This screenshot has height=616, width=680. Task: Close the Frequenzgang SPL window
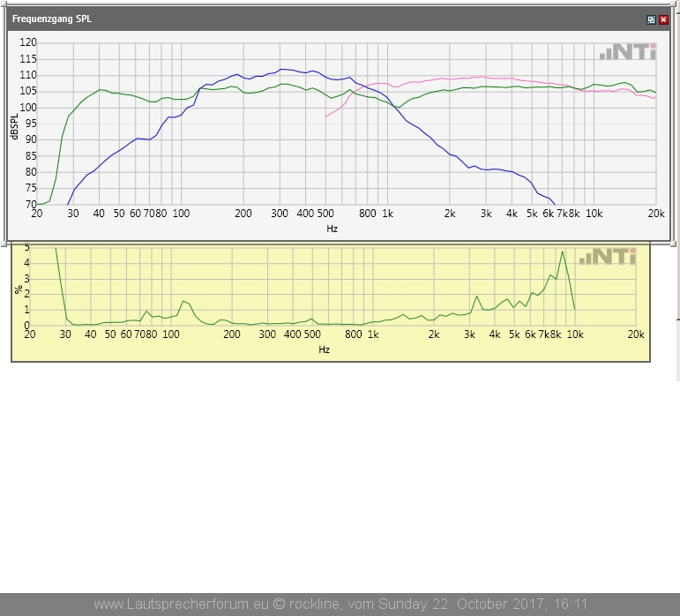[663, 19]
